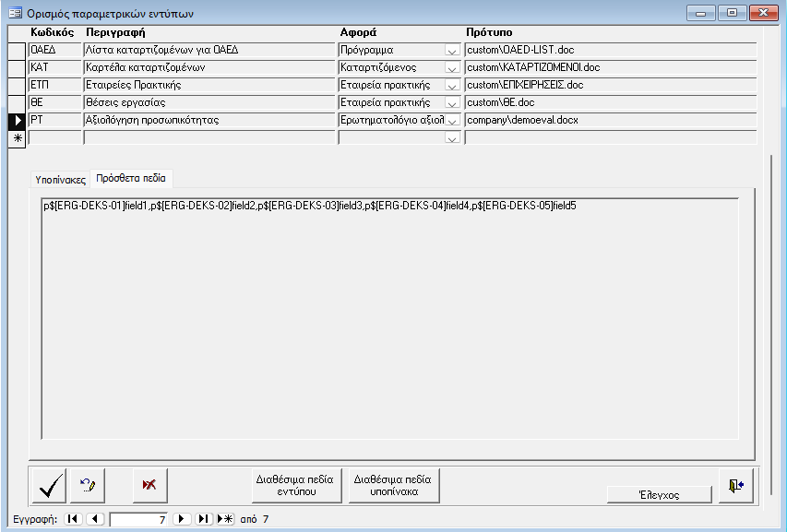This screenshot has height=532, width=787.
Task: Expand Αφορά dropdown for ΚΑΤ row
Action: (452, 68)
